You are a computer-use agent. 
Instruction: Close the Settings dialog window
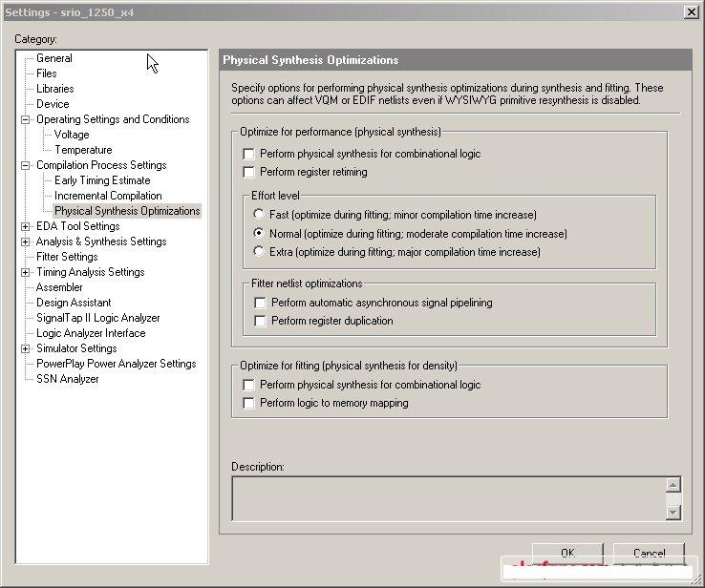pyautogui.click(x=691, y=11)
